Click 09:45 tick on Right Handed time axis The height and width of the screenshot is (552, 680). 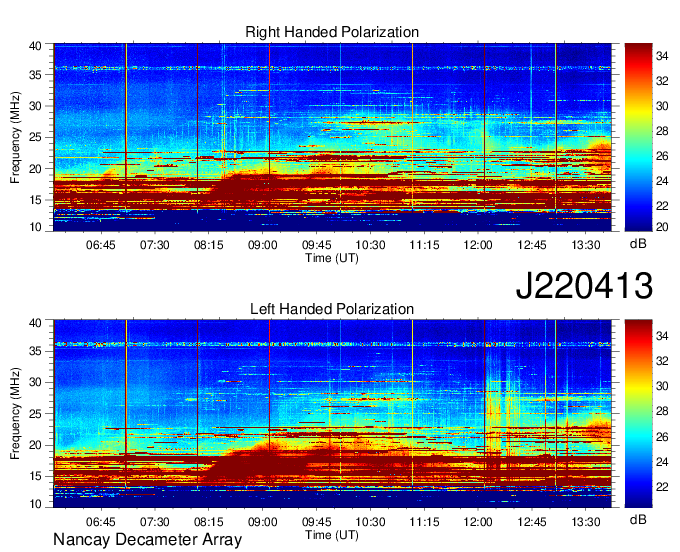coord(317,245)
